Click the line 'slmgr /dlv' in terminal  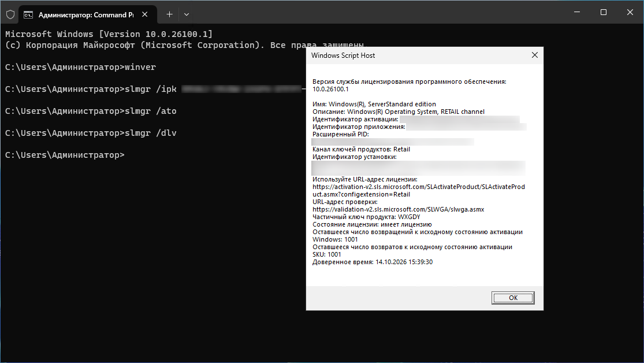(x=91, y=133)
